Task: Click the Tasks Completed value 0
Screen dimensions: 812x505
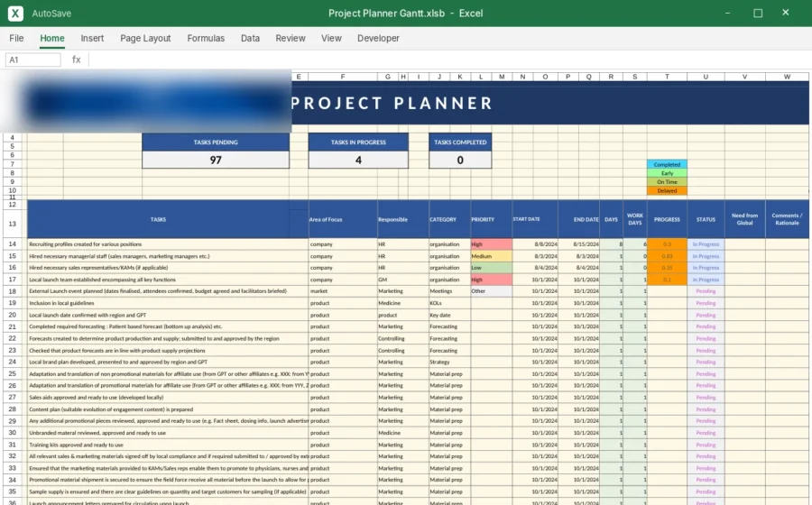Action: (460, 160)
